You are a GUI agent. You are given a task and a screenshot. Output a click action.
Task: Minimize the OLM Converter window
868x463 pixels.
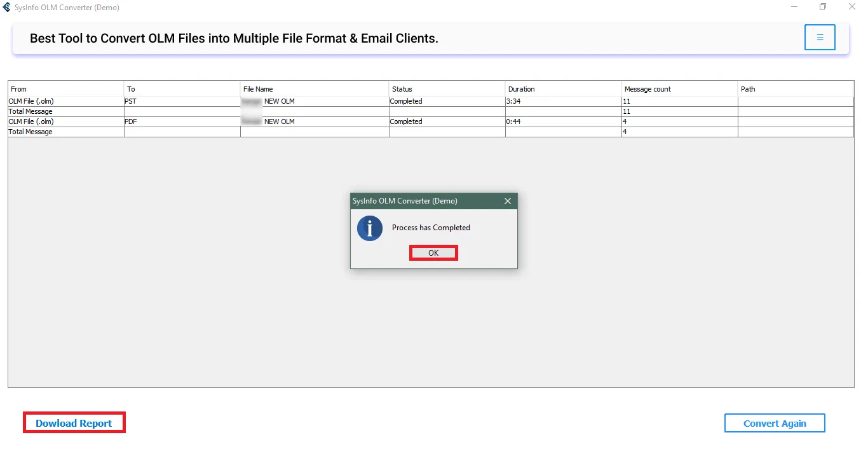tap(794, 7)
